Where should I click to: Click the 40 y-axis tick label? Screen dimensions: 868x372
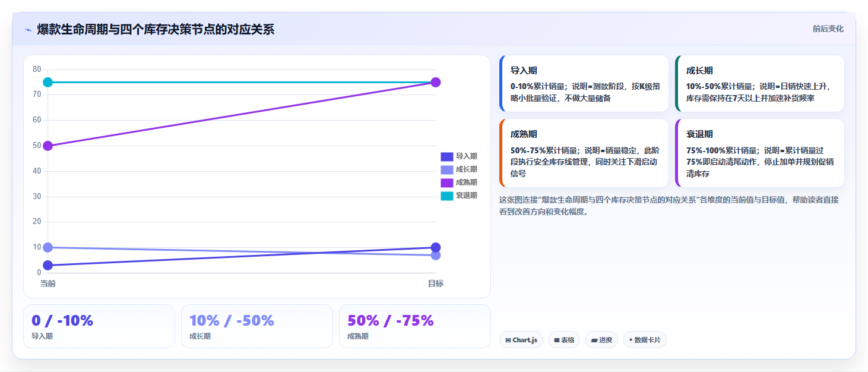pos(37,171)
